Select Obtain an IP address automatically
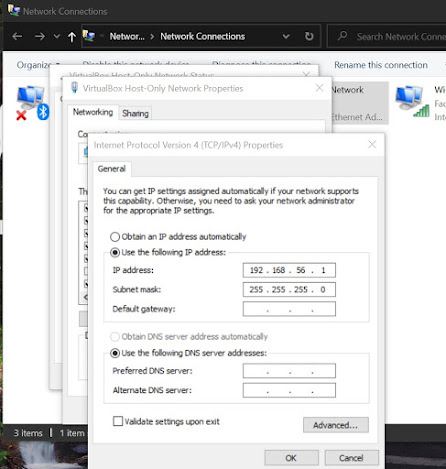 point(178,237)
